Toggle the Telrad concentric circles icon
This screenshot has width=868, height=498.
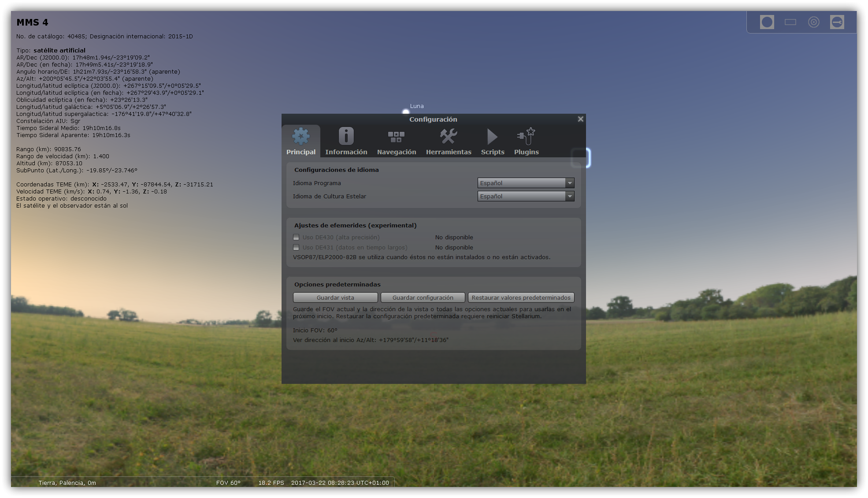[x=813, y=22]
